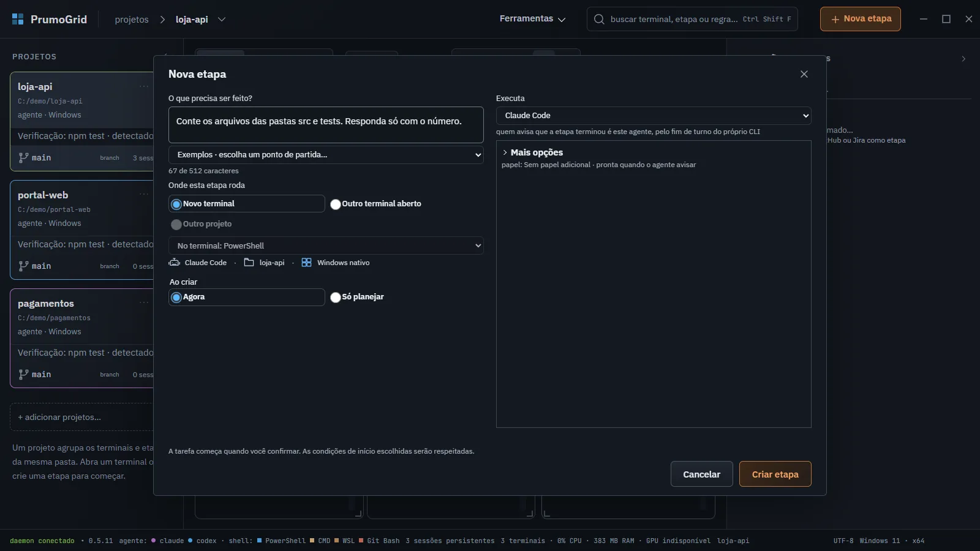The image size is (980, 551).
Task: Click the Nova etapa header button
Action: pyautogui.click(x=861, y=19)
